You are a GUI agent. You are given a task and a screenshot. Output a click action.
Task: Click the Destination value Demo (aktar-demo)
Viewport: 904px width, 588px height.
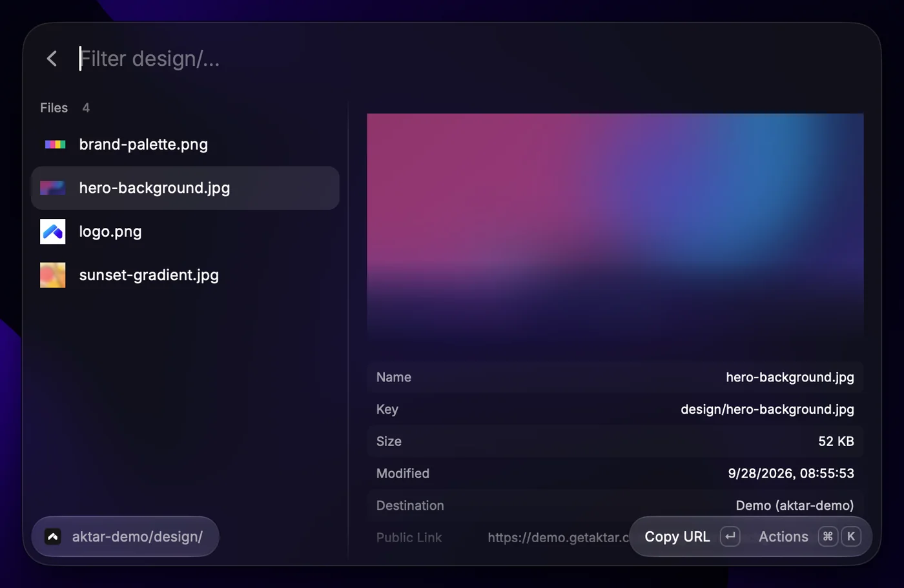pos(795,505)
